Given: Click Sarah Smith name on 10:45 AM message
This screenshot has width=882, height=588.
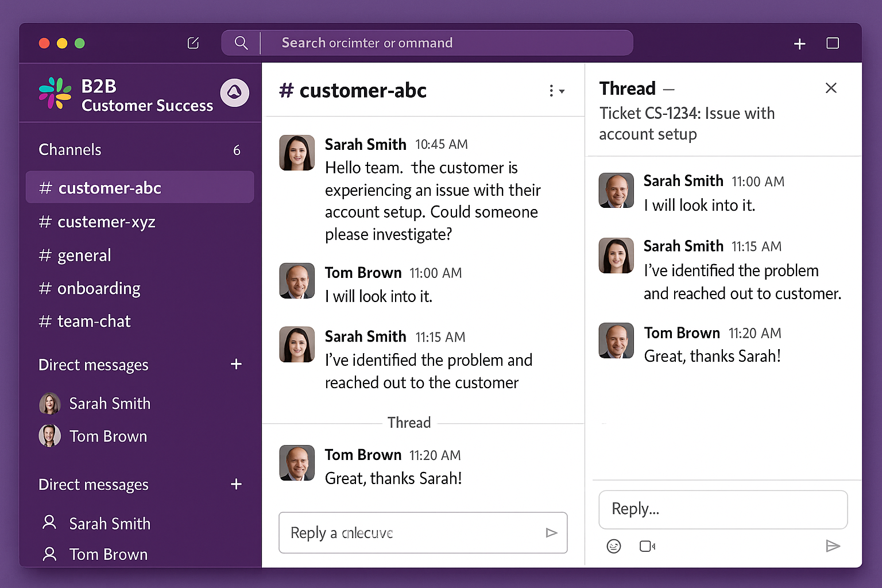Looking at the screenshot, I should 365,145.
